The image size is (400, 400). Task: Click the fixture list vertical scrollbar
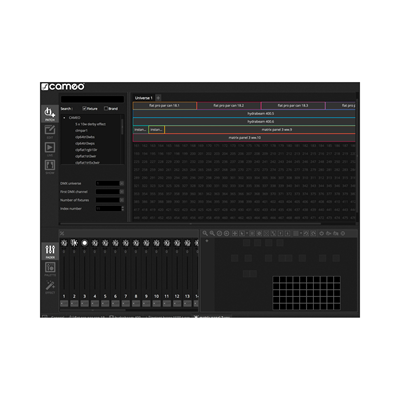point(122,127)
